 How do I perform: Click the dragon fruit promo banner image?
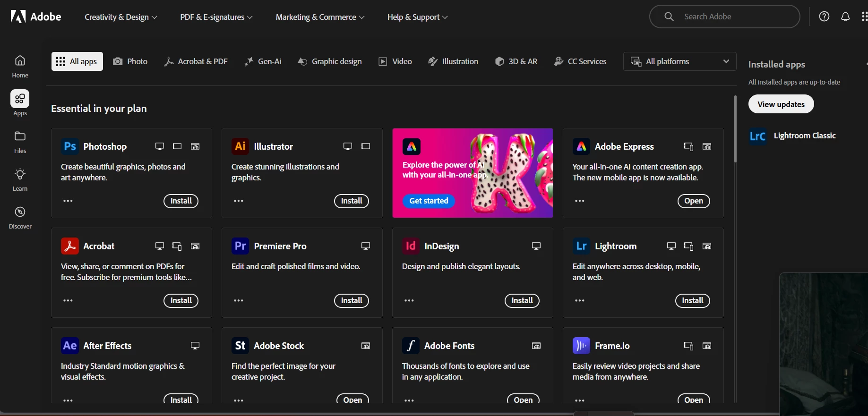473,173
